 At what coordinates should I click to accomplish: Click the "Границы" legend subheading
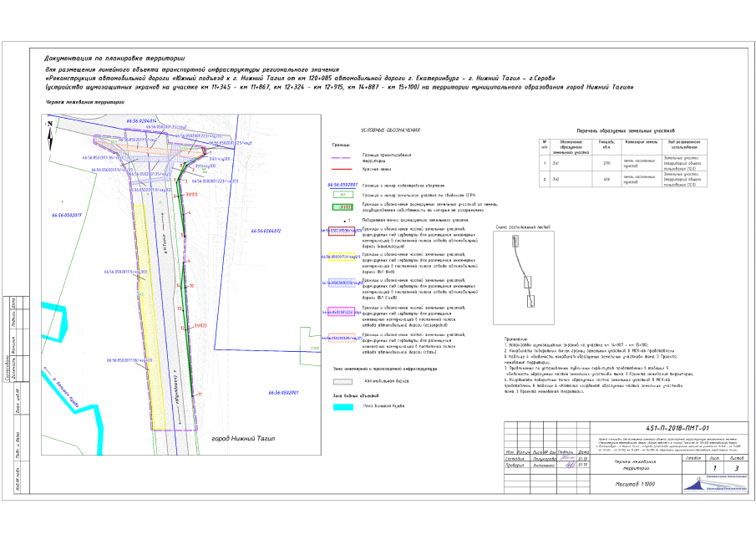[341, 145]
